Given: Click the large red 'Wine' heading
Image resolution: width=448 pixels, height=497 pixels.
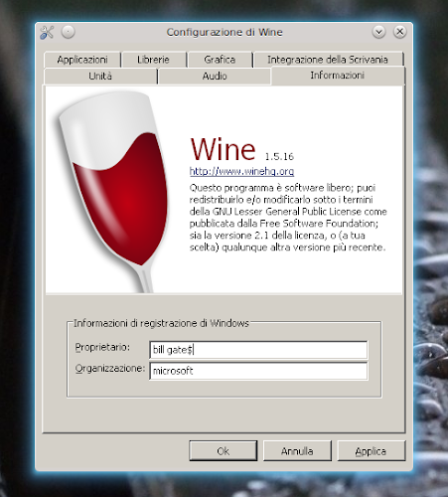Looking at the screenshot, I should pos(223,149).
